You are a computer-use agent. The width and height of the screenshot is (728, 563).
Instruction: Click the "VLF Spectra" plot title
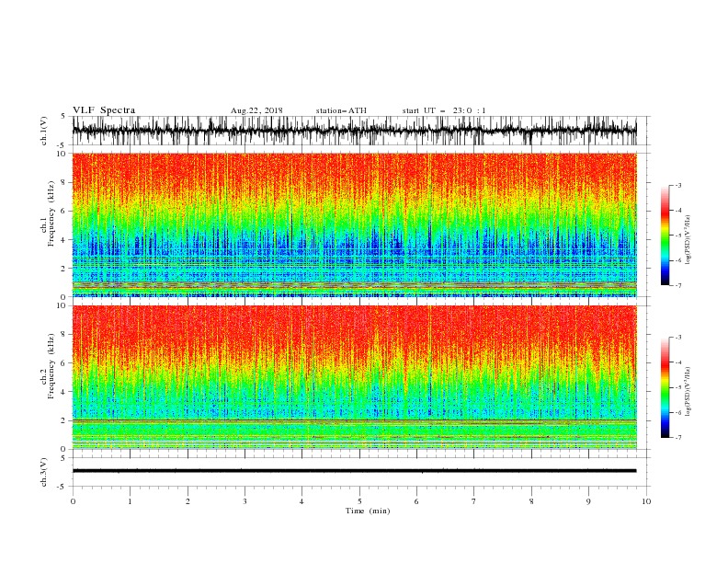[104, 110]
